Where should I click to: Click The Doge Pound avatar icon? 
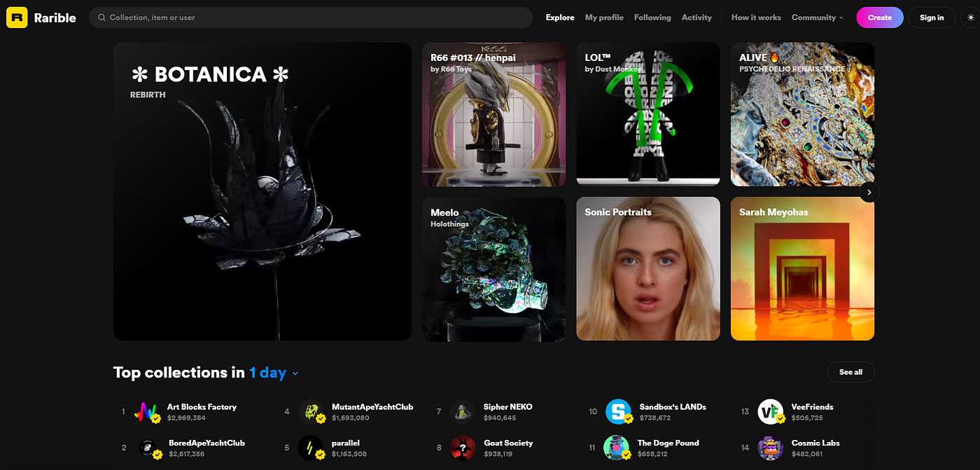(x=617, y=448)
